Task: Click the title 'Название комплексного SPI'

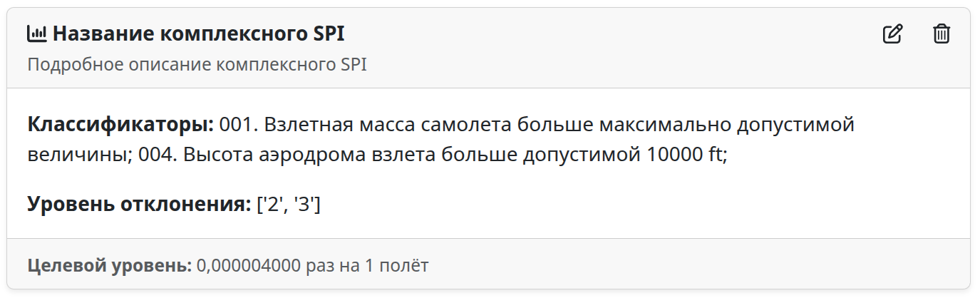Action: tap(198, 34)
